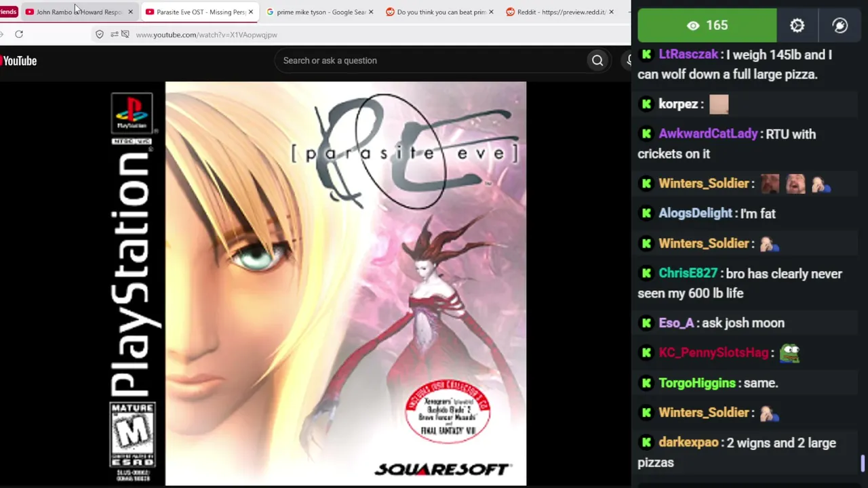This screenshot has width=868, height=488.
Task: Click username darkexpao in chat
Action: 688,443
